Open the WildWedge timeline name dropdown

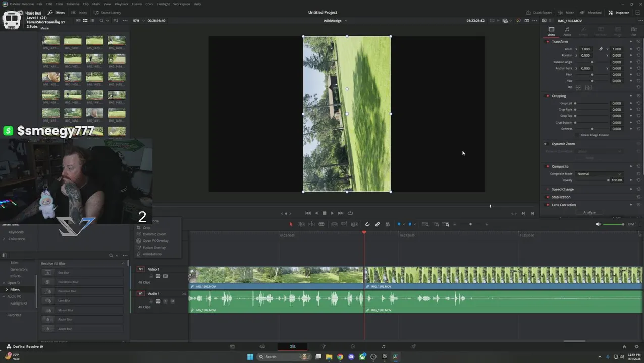tap(335, 21)
